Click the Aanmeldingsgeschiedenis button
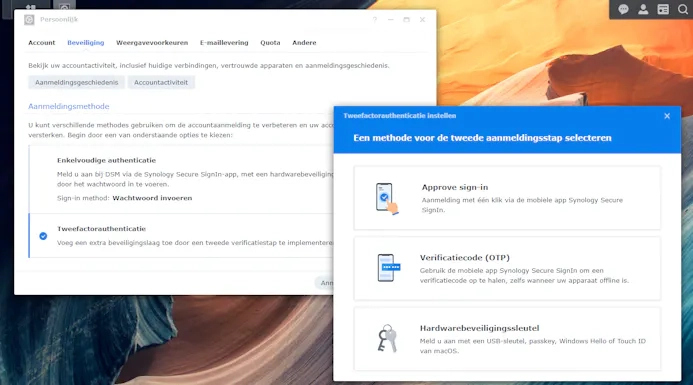Image resolution: width=693 pixels, height=385 pixels. 77,82
